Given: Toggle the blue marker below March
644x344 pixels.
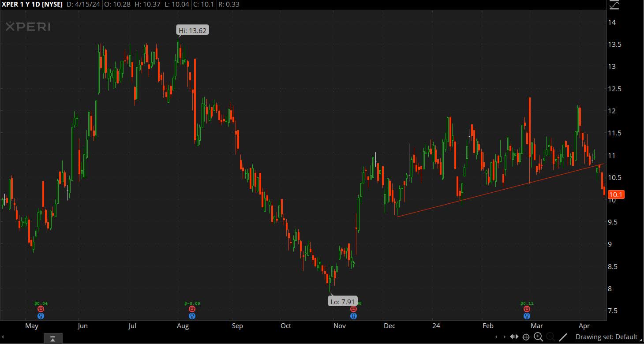Looking at the screenshot, I should click(x=527, y=316).
